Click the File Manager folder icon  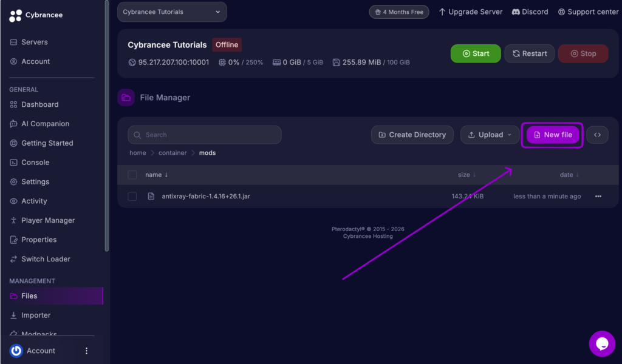point(126,98)
